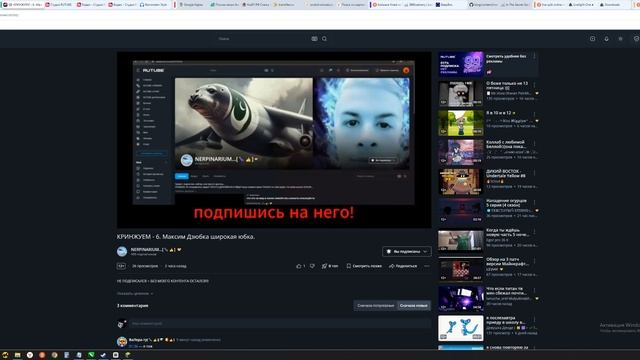Screen dimensions: 640x360
Task: Open the on-screen keyboard icon in search
Action: tap(314, 39)
